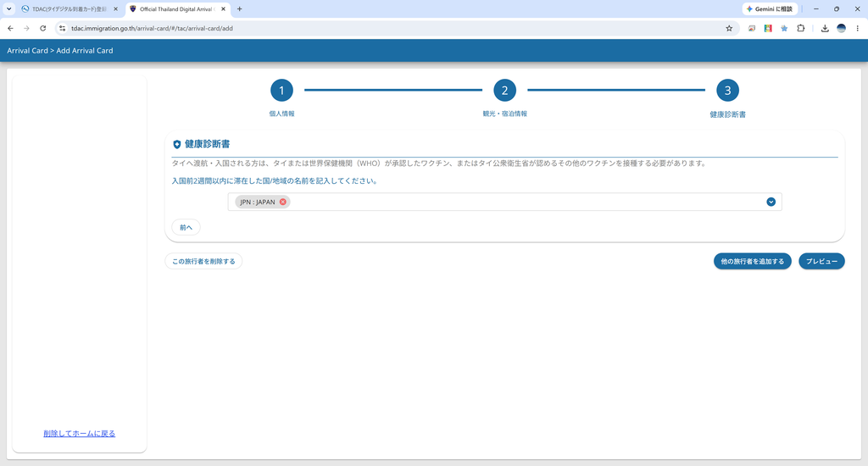
Task: Click この旅行者を削除する button
Action: pyautogui.click(x=203, y=261)
